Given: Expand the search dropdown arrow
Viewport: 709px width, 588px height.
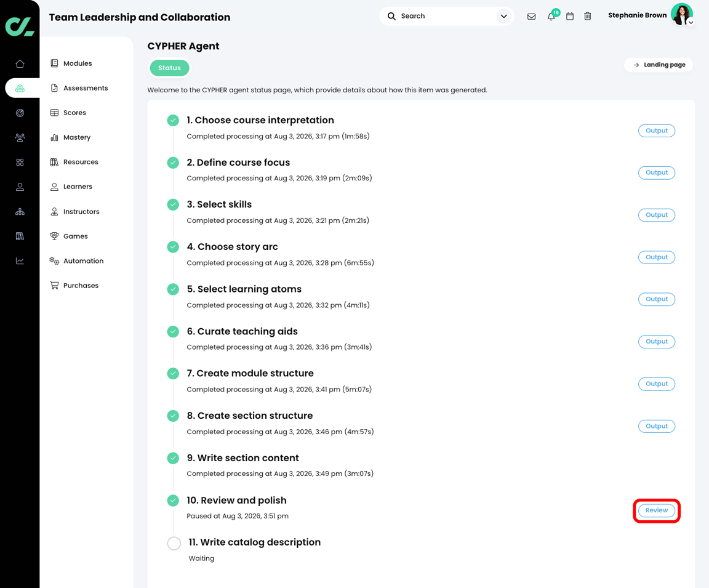Looking at the screenshot, I should click(x=503, y=16).
